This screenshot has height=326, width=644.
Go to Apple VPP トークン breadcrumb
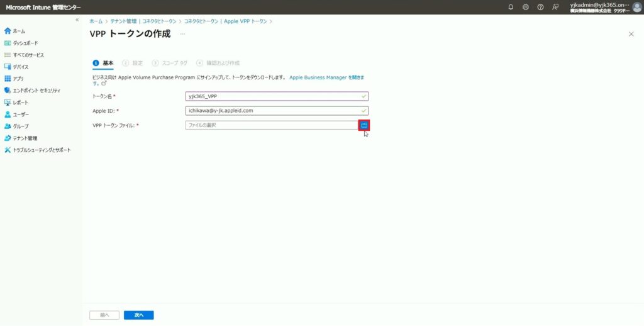(x=226, y=21)
